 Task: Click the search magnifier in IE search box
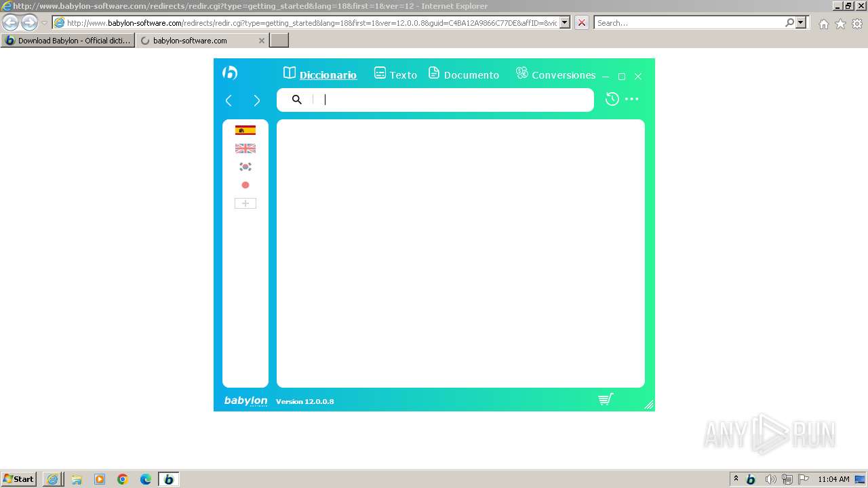[x=789, y=22]
